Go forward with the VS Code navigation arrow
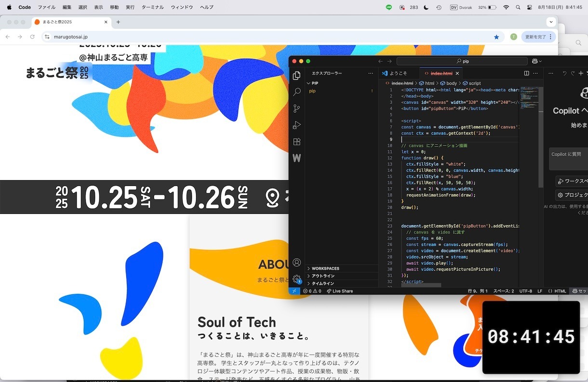The height and width of the screenshot is (382, 588). point(389,61)
